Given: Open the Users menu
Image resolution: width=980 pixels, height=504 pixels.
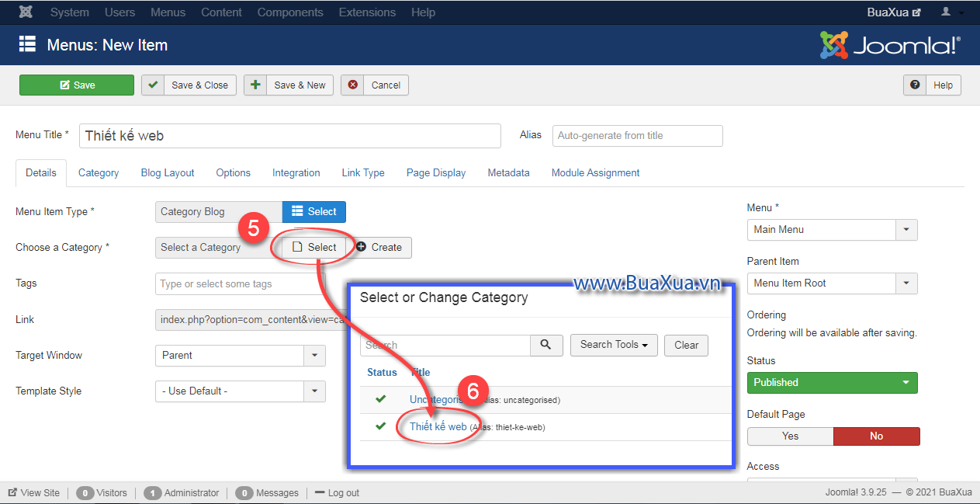Looking at the screenshot, I should pyautogui.click(x=119, y=12).
